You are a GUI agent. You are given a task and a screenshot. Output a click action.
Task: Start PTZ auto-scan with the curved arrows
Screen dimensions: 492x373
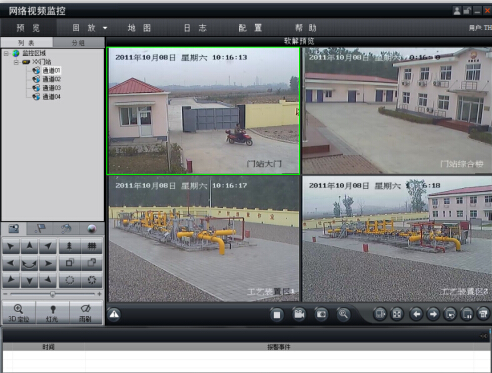30,264
